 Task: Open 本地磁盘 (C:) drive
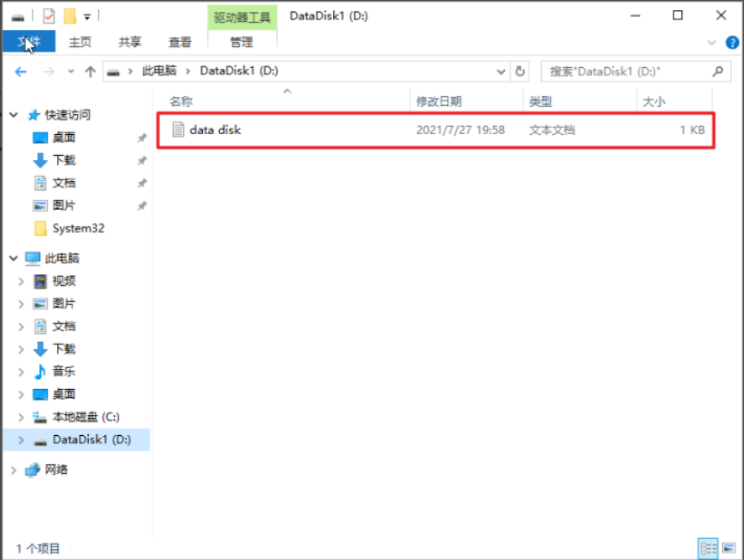(x=86, y=417)
